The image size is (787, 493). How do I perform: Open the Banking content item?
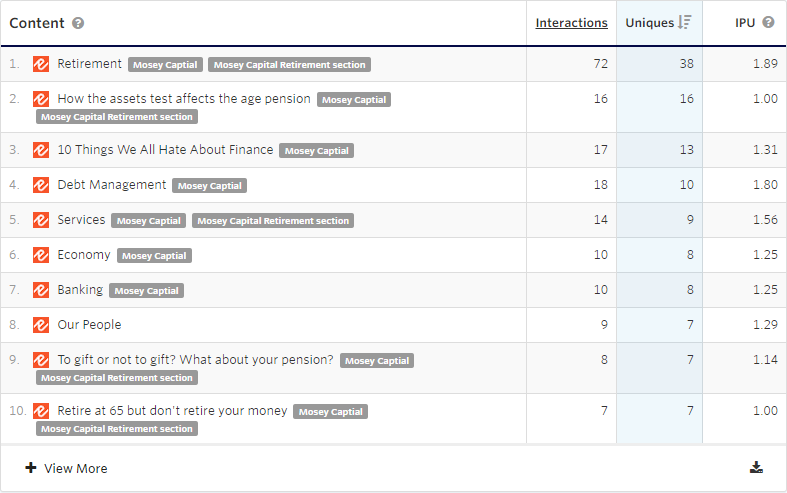point(80,290)
